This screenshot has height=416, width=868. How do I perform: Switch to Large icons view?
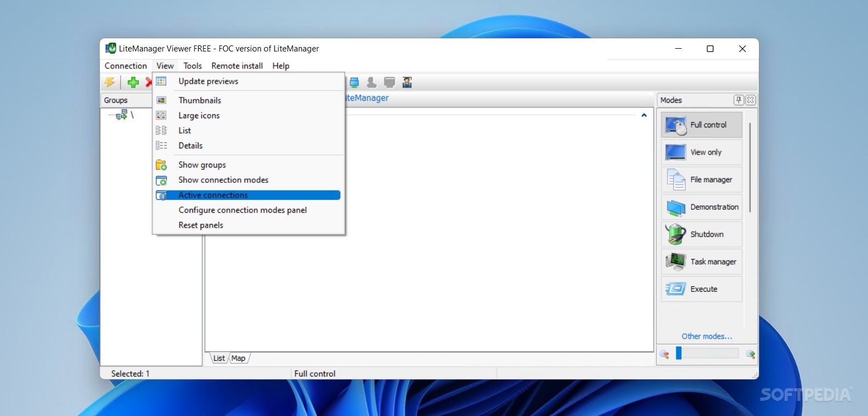[249, 115]
